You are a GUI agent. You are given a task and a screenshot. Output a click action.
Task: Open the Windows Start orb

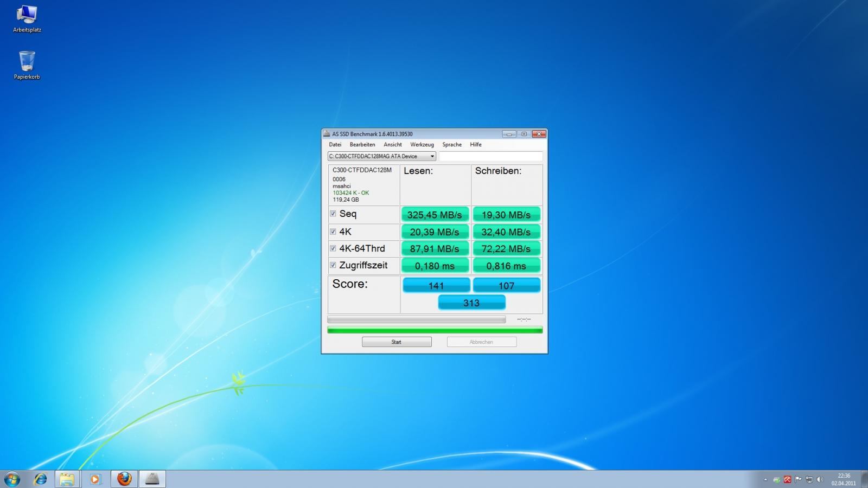pos(12,479)
